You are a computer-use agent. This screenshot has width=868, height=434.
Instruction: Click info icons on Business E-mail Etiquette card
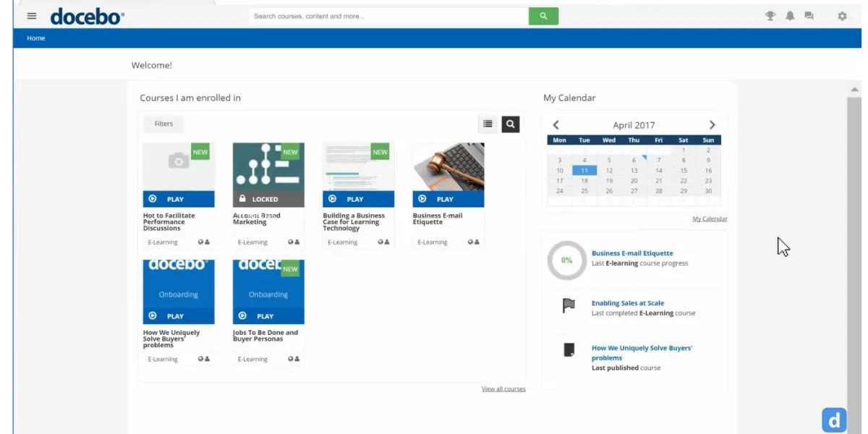pos(473,242)
